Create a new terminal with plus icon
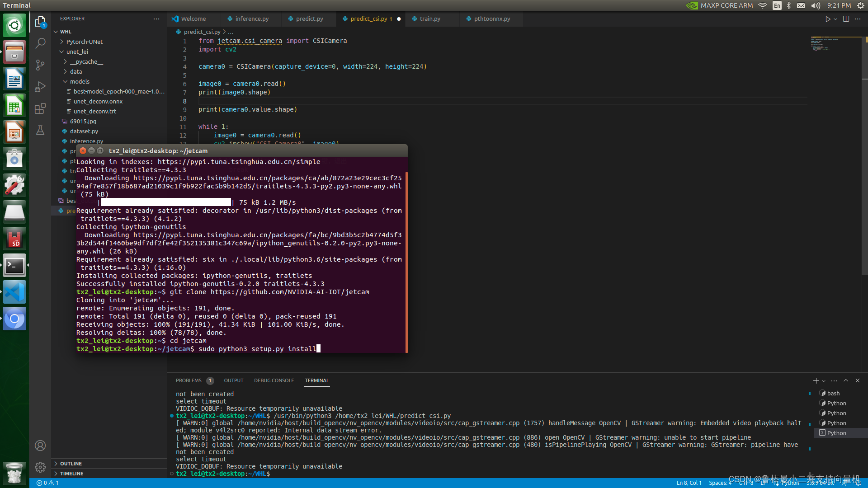The width and height of the screenshot is (868, 488). (x=816, y=380)
